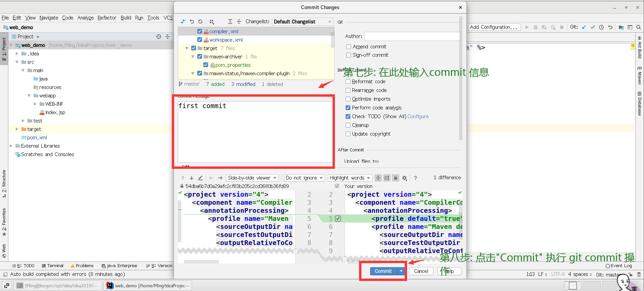Click Collapse All icon in changes tree
Viewport: 644px width, 291px height.
[239, 21]
